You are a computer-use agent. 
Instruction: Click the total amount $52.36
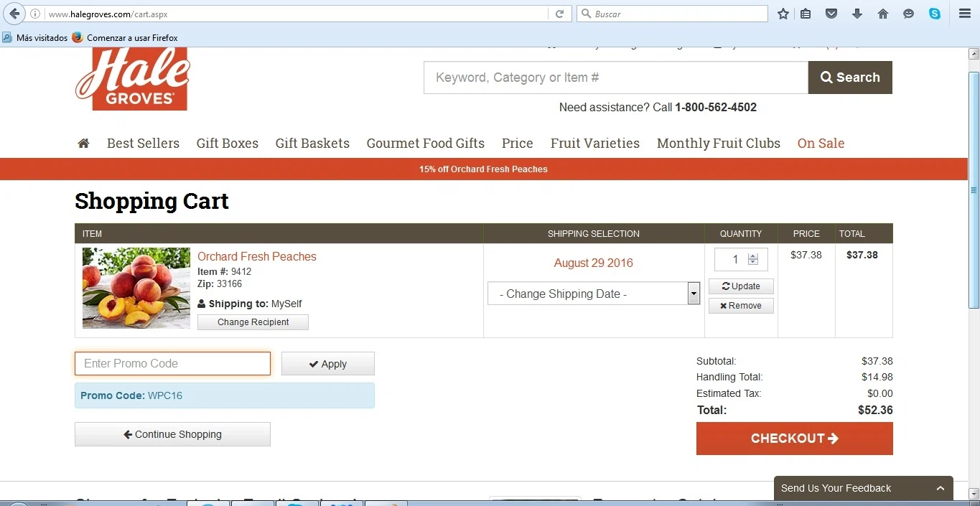(875, 411)
